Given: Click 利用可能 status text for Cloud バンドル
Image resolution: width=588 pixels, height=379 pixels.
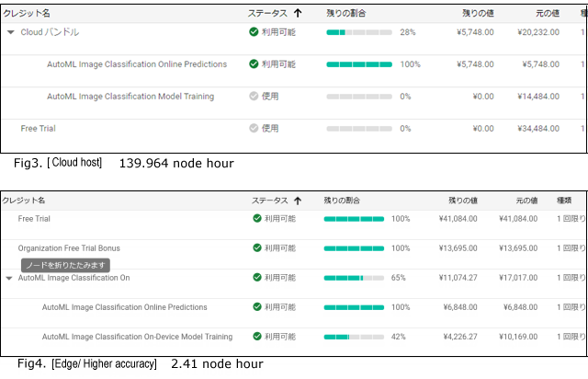Looking at the screenshot, I should point(278,32).
